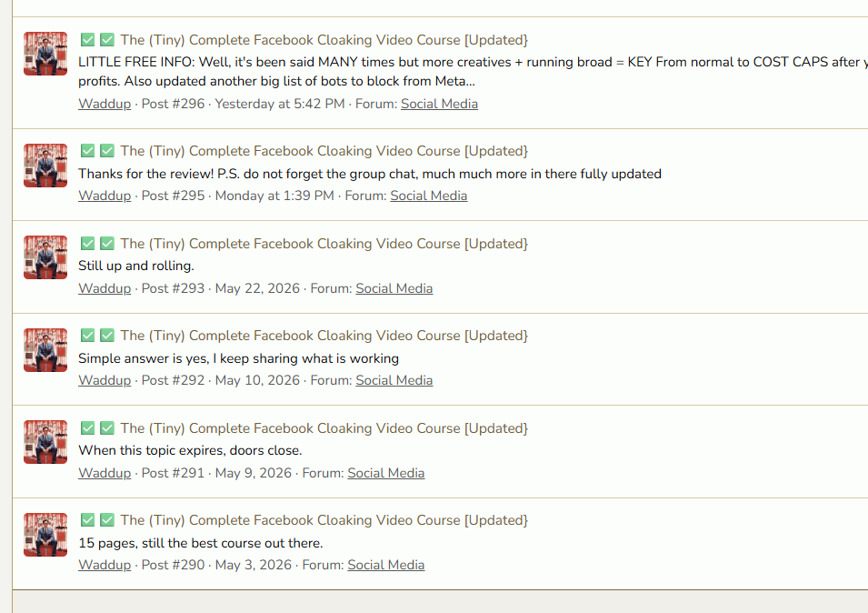Open thread title above 'LITTLE FREE INFO' snippet

pyautogui.click(x=324, y=40)
